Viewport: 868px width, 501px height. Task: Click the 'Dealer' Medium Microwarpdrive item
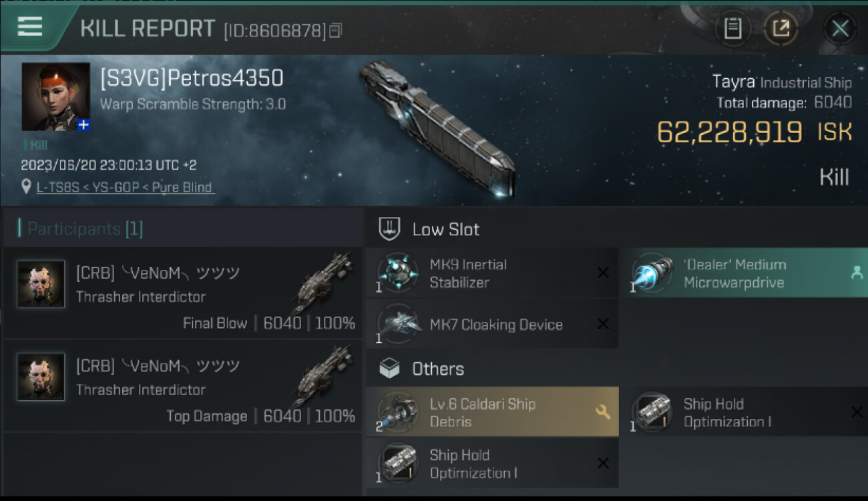coord(743,273)
